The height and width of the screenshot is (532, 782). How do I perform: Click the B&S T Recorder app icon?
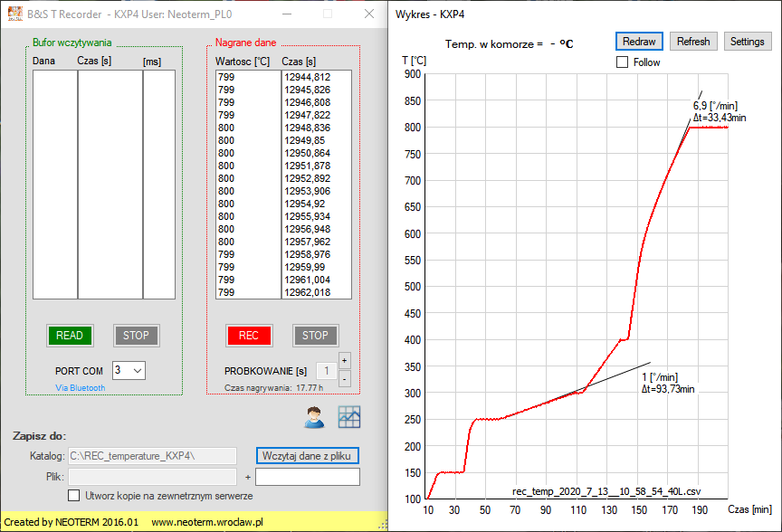pos(15,14)
